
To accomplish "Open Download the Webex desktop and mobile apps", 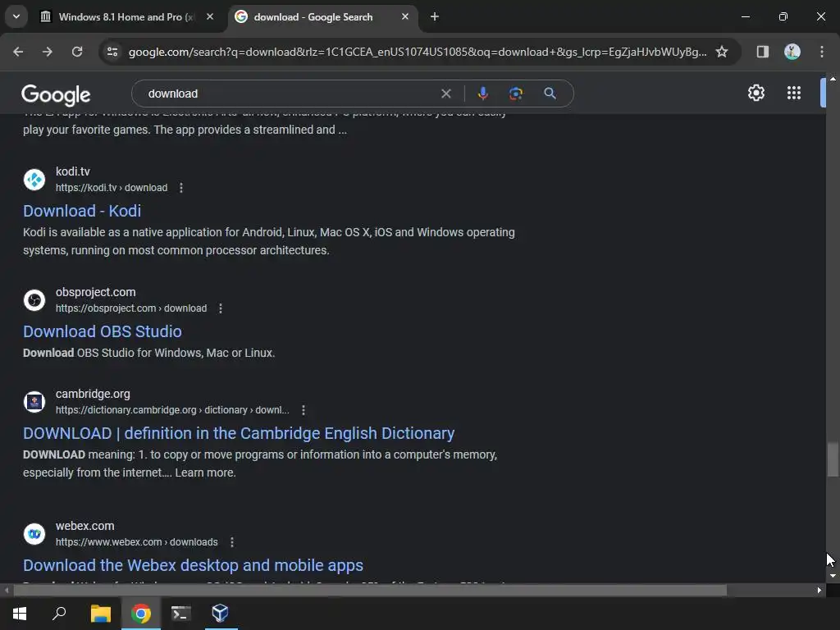I will pos(193,566).
